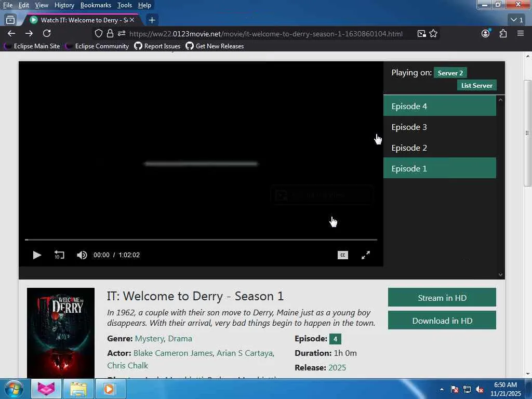This screenshot has width=532, height=399.
Task: Toggle closed captions CC icon
Action: click(x=343, y=255)
